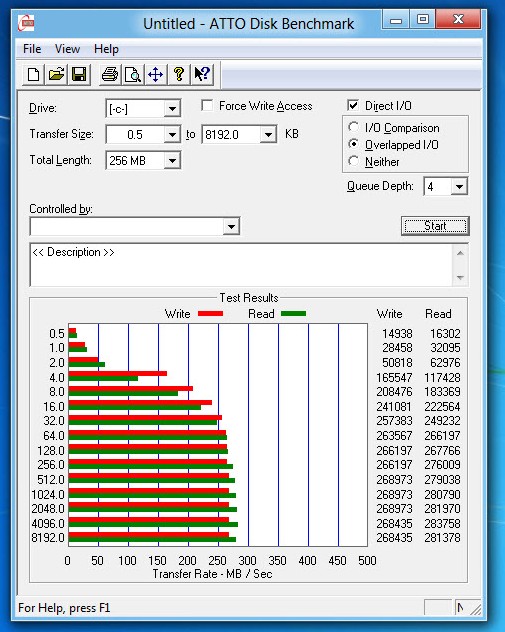Open a benchmark file with folder icon
505x632 pixels.
tap(56, 75)
